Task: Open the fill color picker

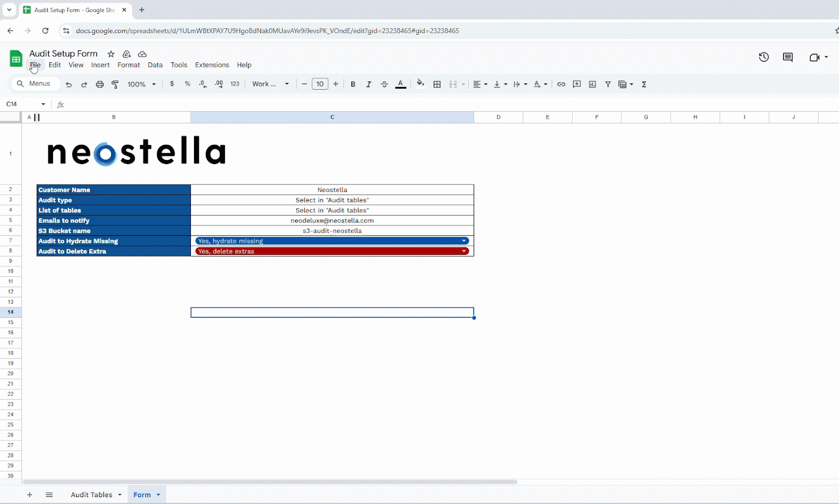Action: [x=421, y=84]
